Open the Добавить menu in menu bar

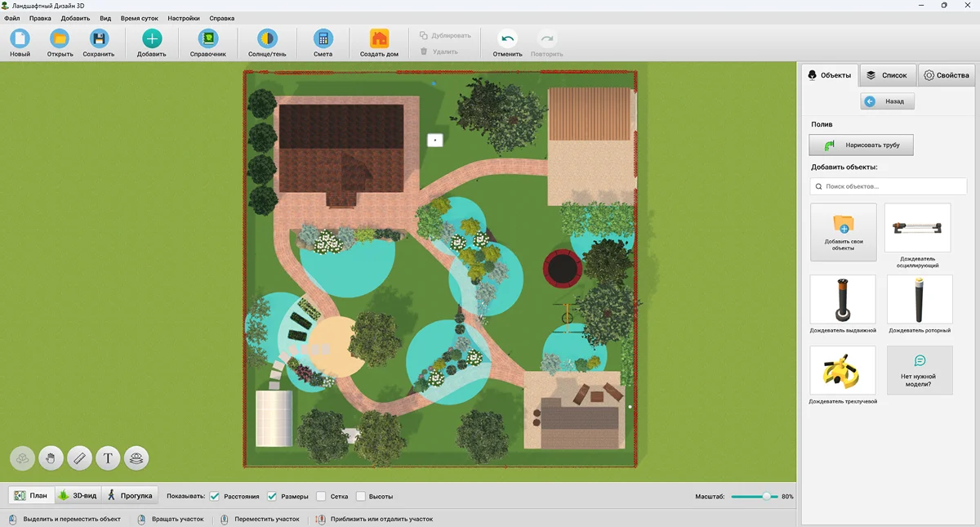pyautogui.click(x=75, y=18)
